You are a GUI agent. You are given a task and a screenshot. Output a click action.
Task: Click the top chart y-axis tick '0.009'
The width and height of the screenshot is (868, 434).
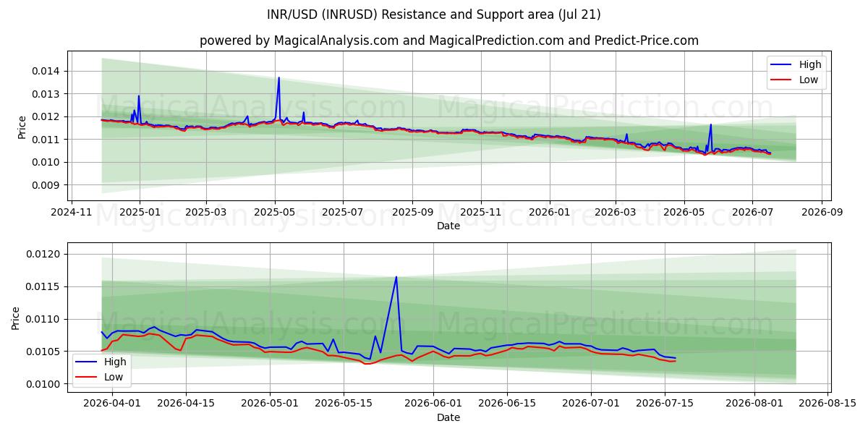pos(48,184)
